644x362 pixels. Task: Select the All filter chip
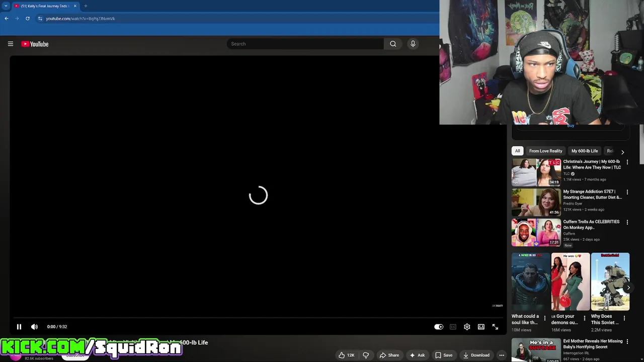pos(517,151)
